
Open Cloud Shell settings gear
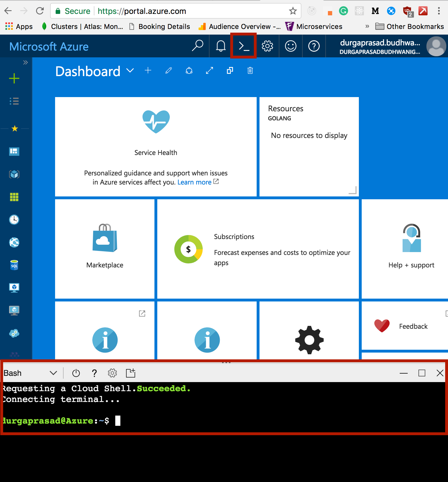(x=112, y=373)
